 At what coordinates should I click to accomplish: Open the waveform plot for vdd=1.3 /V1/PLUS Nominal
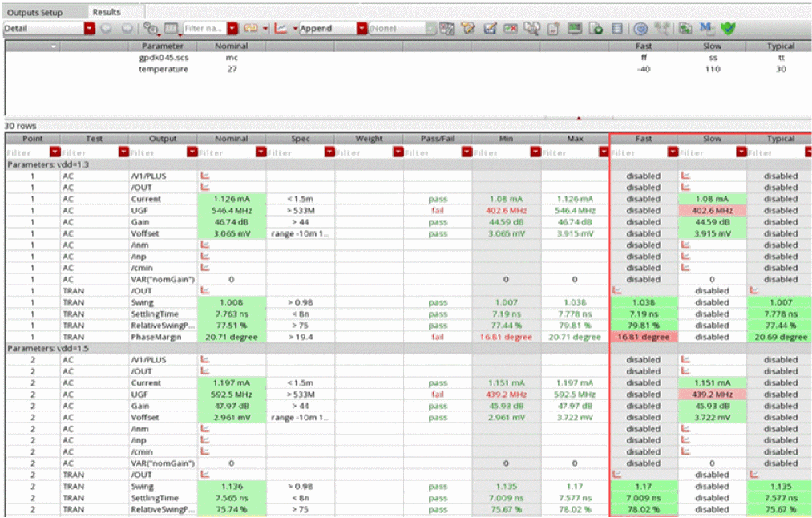pos(204,176)
